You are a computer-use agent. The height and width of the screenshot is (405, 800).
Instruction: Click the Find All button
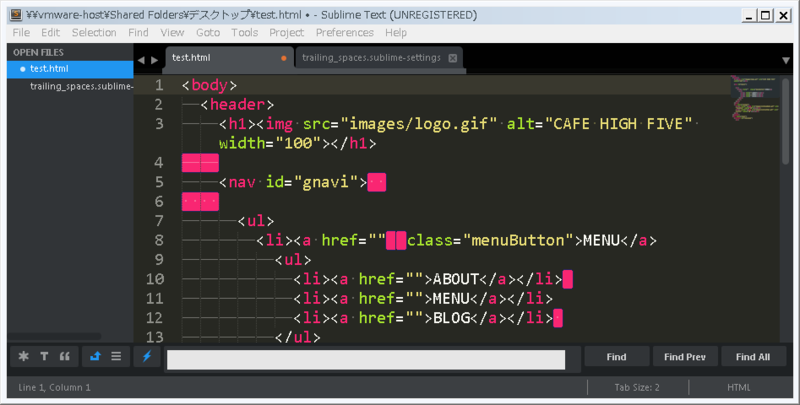[753, 357]
